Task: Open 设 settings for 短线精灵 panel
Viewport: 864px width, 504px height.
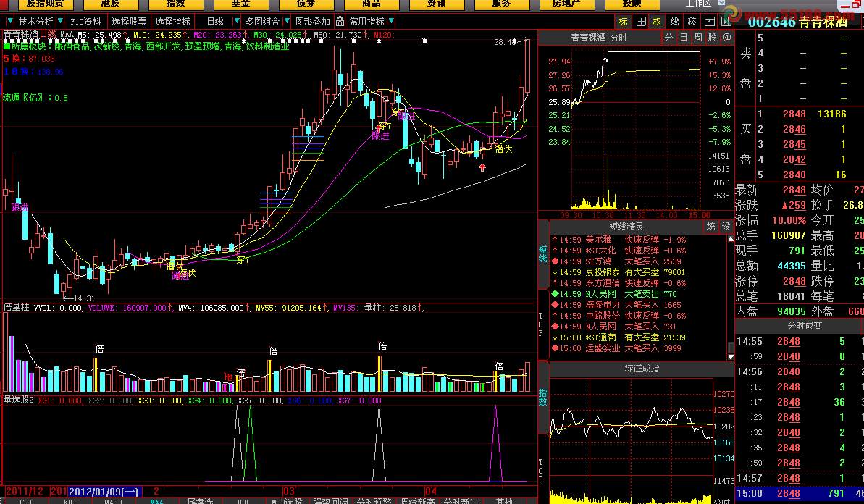Action: click(x=726, y=227)
